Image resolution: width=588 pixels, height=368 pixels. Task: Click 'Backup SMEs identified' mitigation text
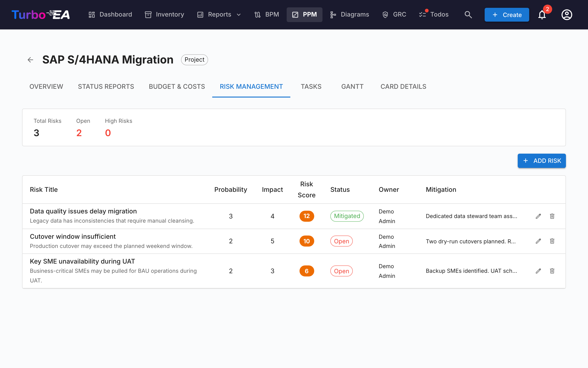(x=471, y=271)
